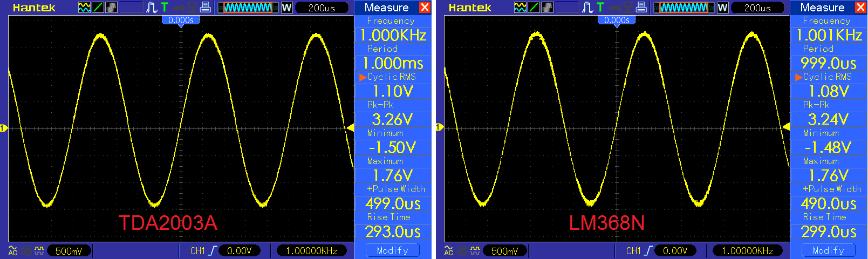Select the Minimum -1.50V measurement
868x259 pixels.
(x=393, y=141)
